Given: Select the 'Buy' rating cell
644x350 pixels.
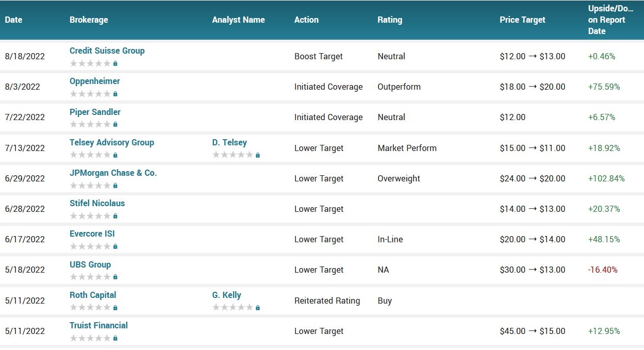Looking at the screenshot, I should coord(385,301).
